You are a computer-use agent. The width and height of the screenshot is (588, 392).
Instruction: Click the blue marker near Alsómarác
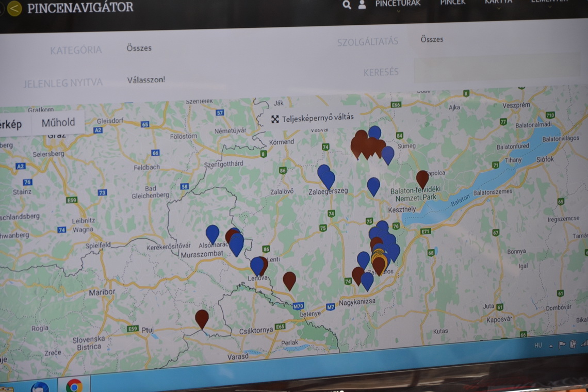(x=212, y=233)
